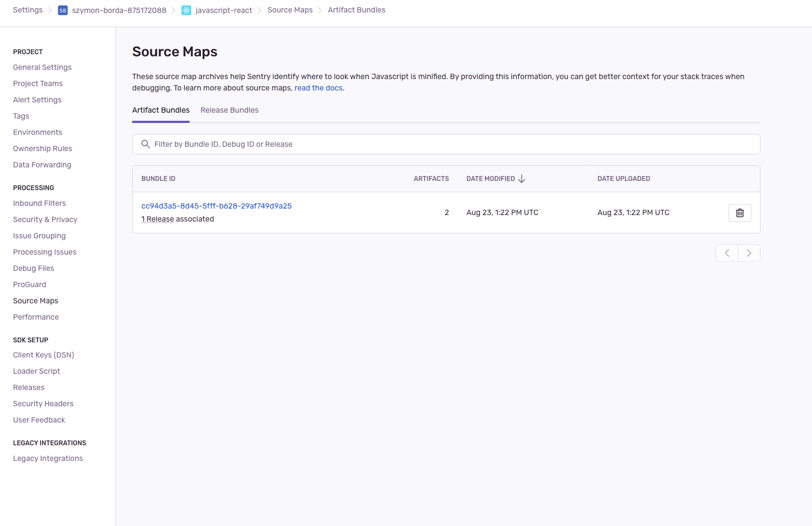
Task: Open the 'read the docs' link
Action: click(319, 88)
